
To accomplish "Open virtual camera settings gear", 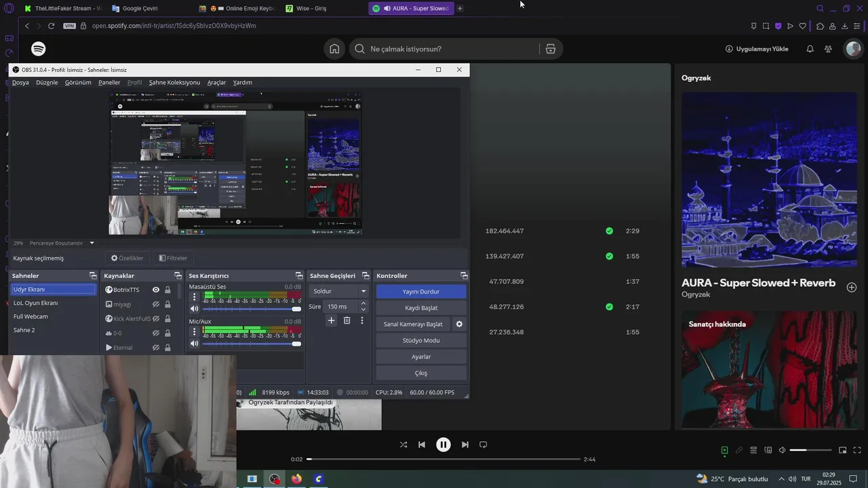I will click(459, 324).
